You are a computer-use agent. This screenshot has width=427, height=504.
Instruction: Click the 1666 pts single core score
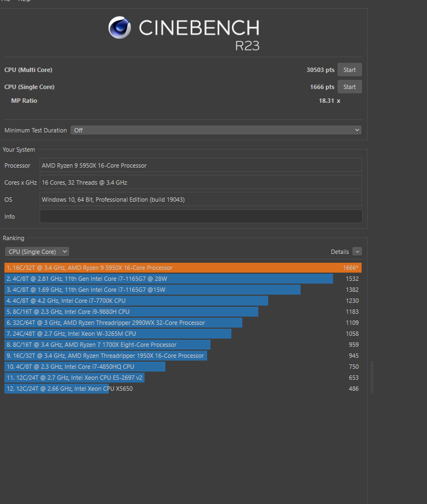coord(322,87)
